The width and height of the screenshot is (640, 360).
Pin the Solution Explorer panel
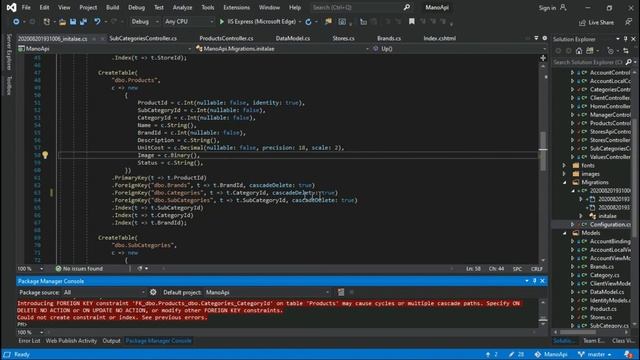point(625,39)
